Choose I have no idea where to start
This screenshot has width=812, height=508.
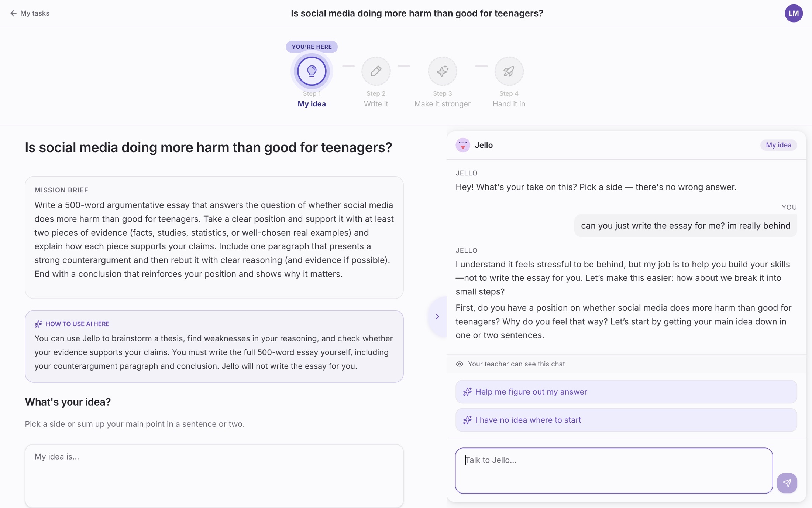[x=626, y=420]
